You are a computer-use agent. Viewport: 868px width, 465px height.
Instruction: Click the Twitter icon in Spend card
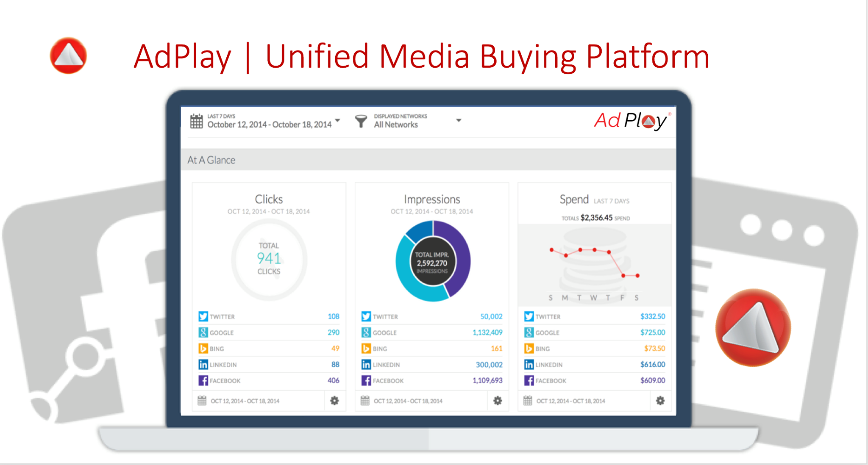coord(529,316)
